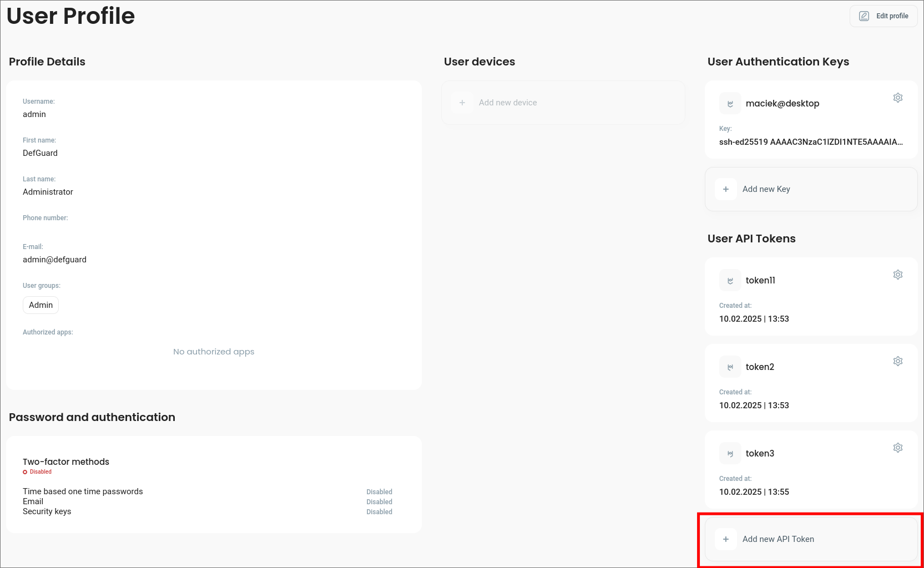Viewport: 924px width, 568px height.
Task: Click the ssh-ed25519 key value text
Action: [x=810, y=142]
